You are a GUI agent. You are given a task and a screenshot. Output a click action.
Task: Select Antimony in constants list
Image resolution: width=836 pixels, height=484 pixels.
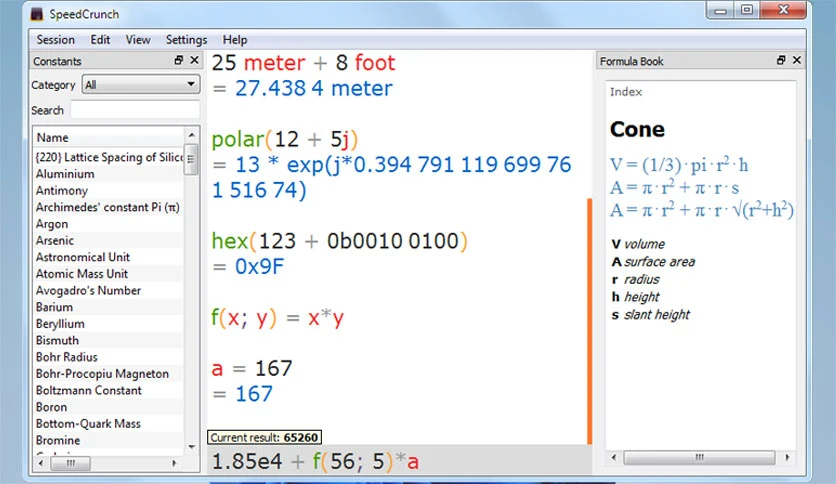coord(109,190)
